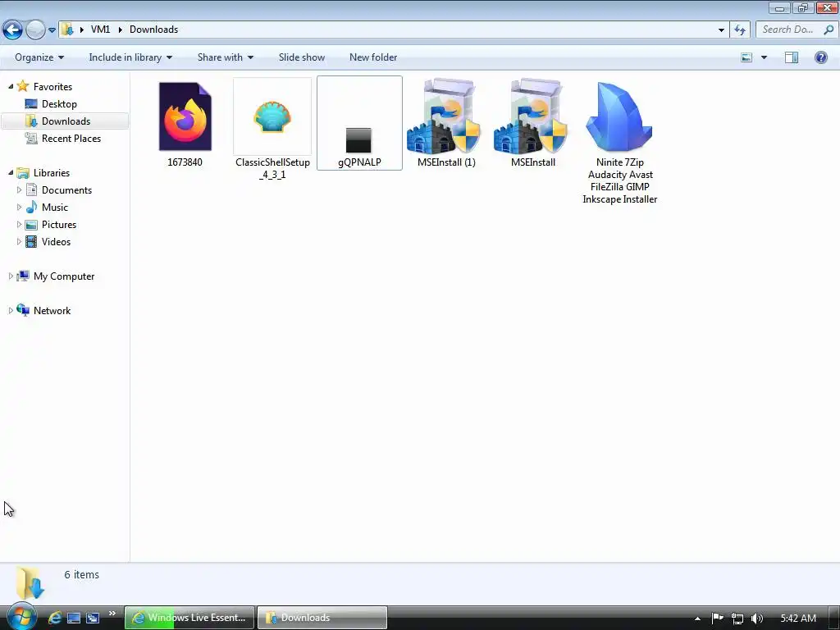The image size is (840, 630).
Task: Expand the Network tree node
Action: pos(11,310)
